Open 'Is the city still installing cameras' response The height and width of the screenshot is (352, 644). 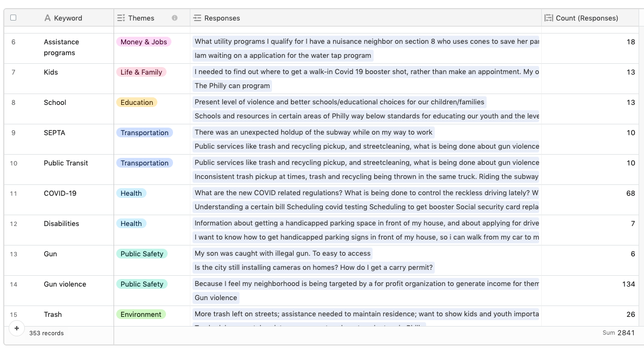[x=314, y=268]
